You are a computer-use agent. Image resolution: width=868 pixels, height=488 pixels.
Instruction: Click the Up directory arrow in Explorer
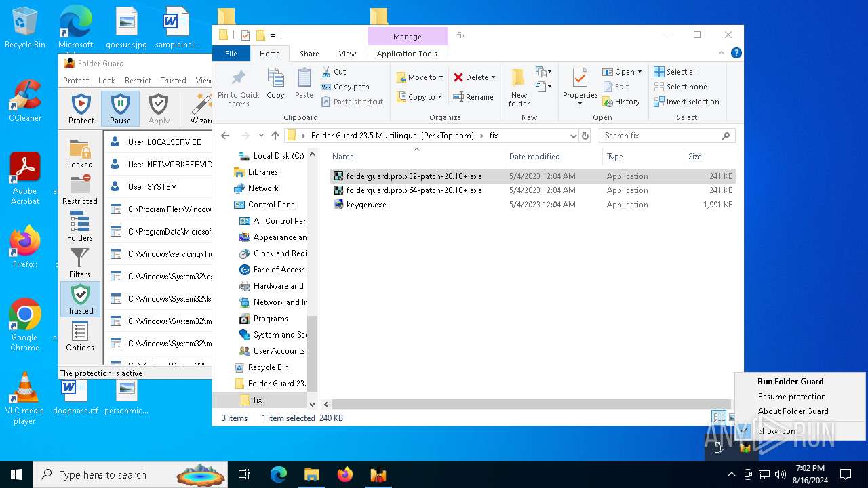point(275,136)
